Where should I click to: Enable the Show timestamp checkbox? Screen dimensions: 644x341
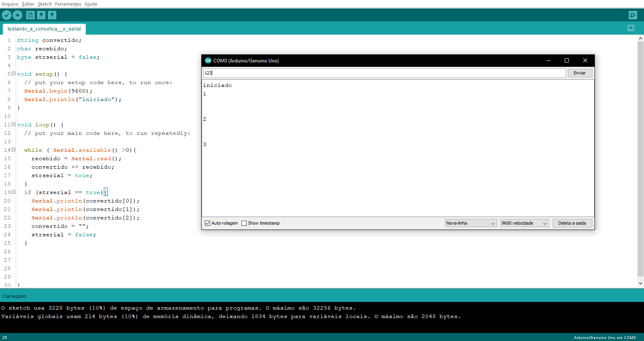[244, 223]
